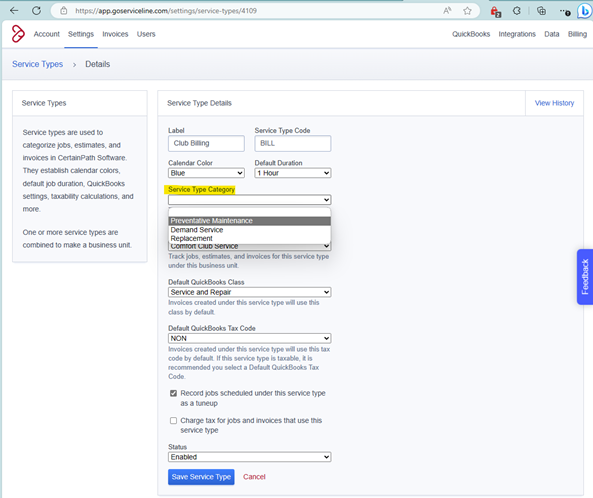The width and height of the screenshot is (593, 498).
Task: Uncheck Record jobs as a tuneup
Action: (x=173, y=393)
